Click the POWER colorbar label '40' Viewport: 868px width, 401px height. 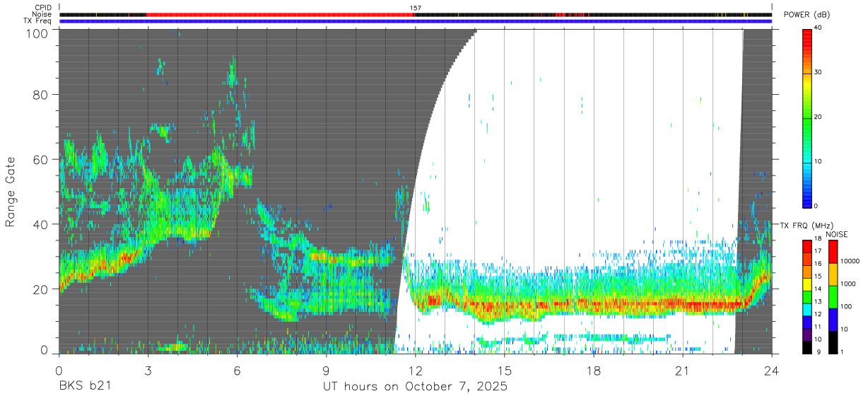pyautogui.click(x=819, y=28)
